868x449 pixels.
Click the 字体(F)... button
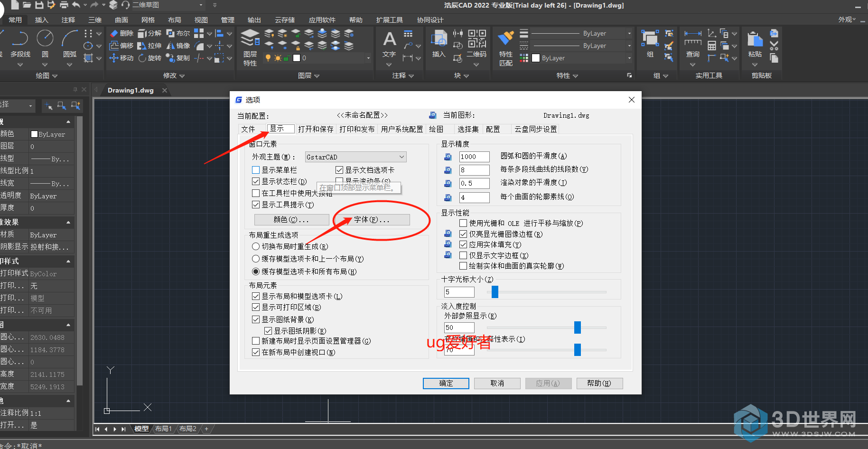pyautogui.click(x=372, y=220)
